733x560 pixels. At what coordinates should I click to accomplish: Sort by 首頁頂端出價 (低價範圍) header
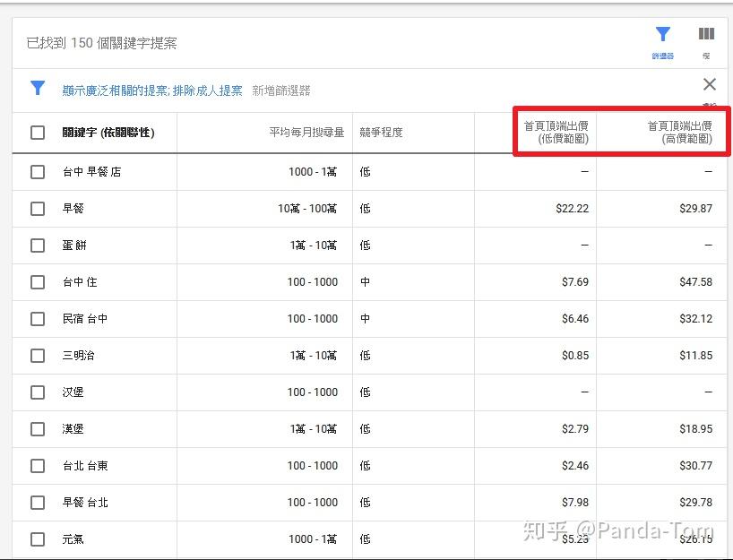(556, 133)
